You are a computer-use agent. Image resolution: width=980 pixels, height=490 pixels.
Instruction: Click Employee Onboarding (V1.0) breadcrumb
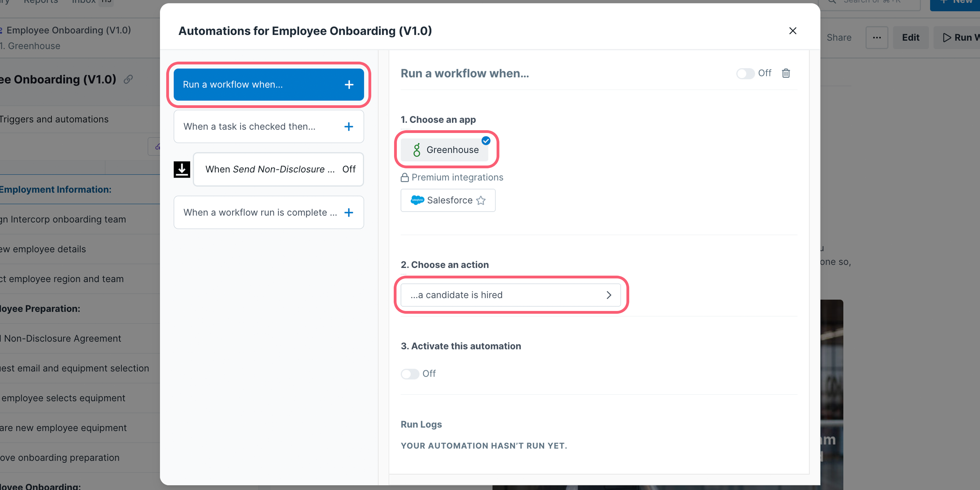click(x=69, y=30)
